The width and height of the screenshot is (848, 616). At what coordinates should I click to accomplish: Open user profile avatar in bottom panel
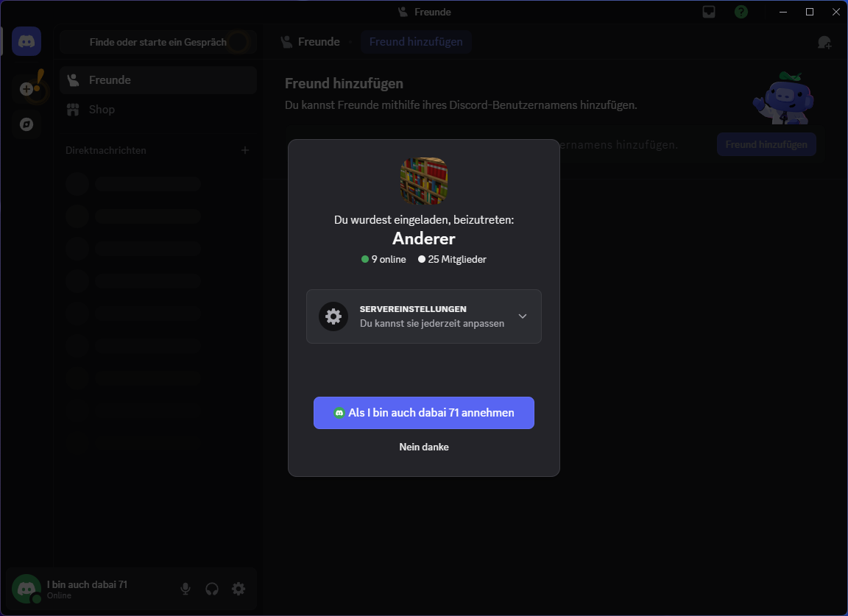coord(27,589)
